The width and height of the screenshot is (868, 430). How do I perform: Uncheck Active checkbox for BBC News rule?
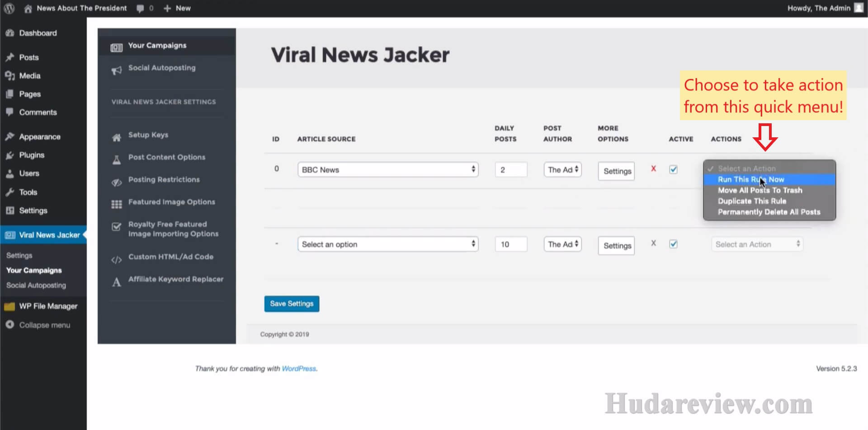point(673,169)
